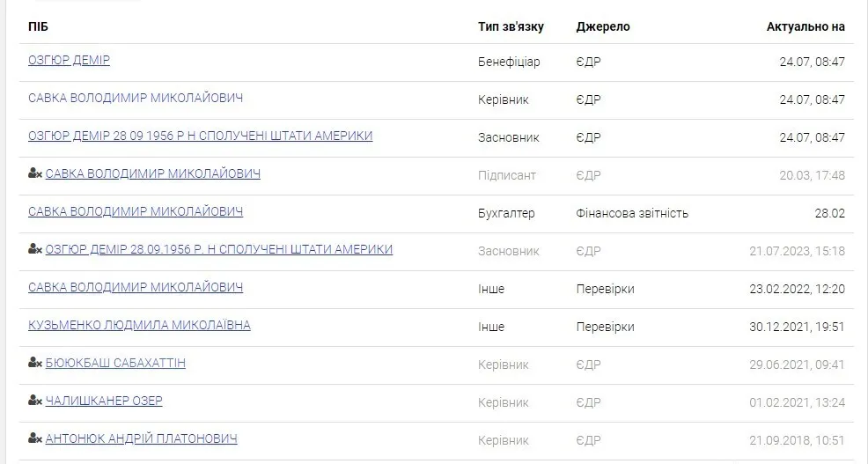Open the greyed-out founder ОЗГЮР ДЕМІР 28.09.1956 link
Screen dimensions: 868x464
218,250
